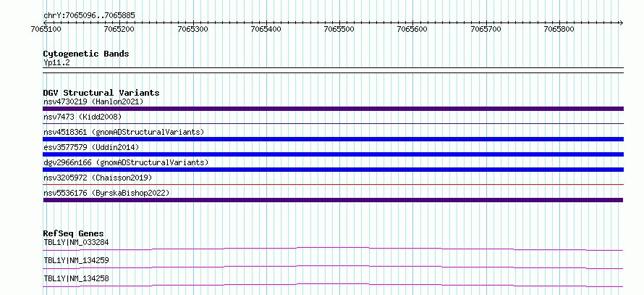
Task: Click ruler position 7065400
Action: (266, 29)
